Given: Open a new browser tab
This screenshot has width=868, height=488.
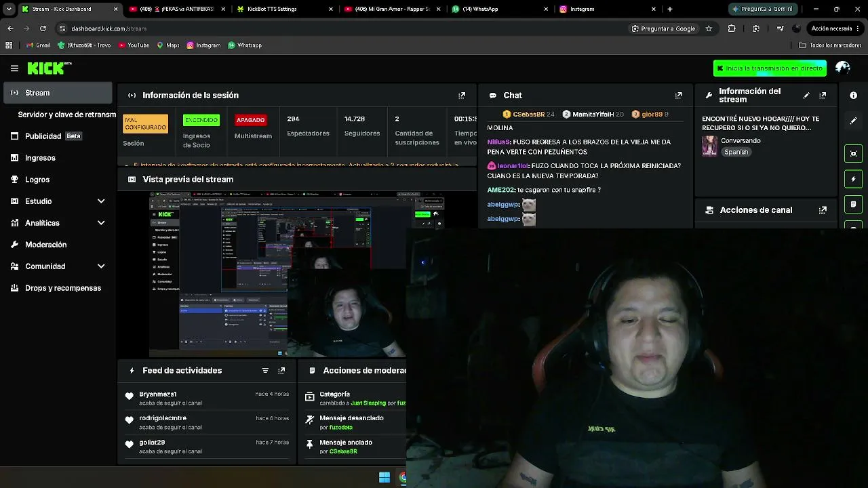Looking at the screenshot, I should [670, 9].
